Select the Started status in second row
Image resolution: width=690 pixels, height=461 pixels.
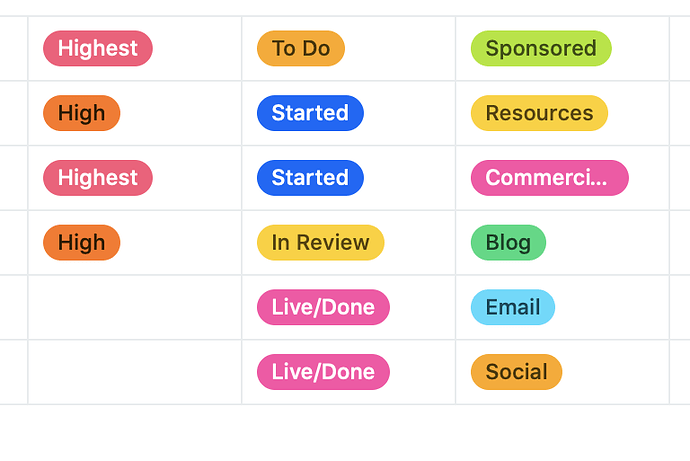tap(310, 113)
